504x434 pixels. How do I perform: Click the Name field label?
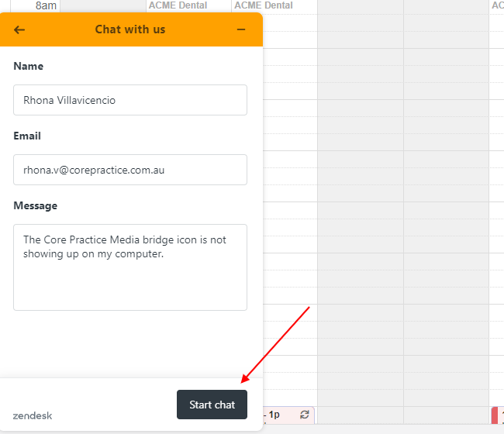(28, 66)
